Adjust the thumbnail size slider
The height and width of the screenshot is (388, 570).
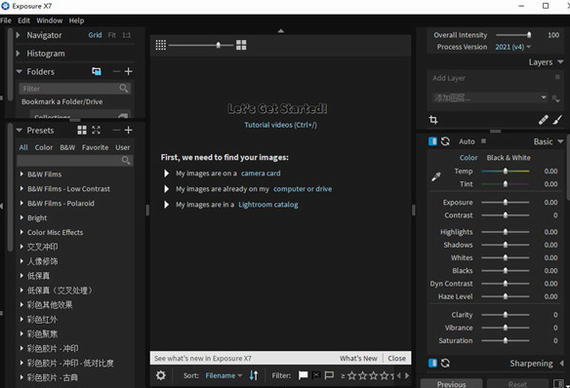click(201, 45)
